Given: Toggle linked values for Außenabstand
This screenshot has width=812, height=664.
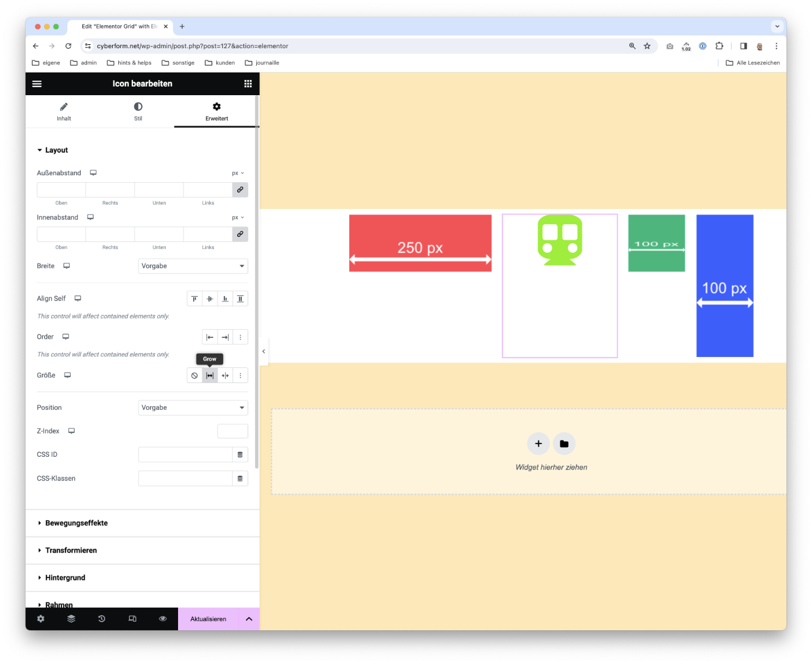Looking at the screenshot, I should [240, 190].
